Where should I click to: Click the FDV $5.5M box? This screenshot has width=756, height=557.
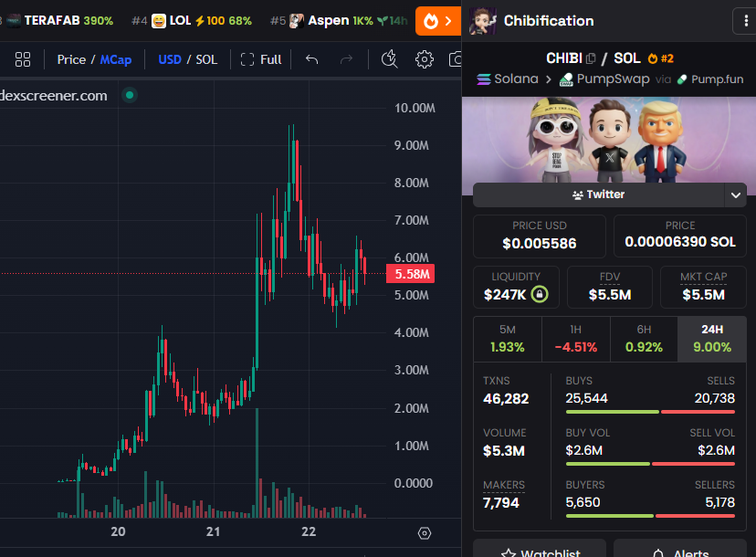click(610, 288)
